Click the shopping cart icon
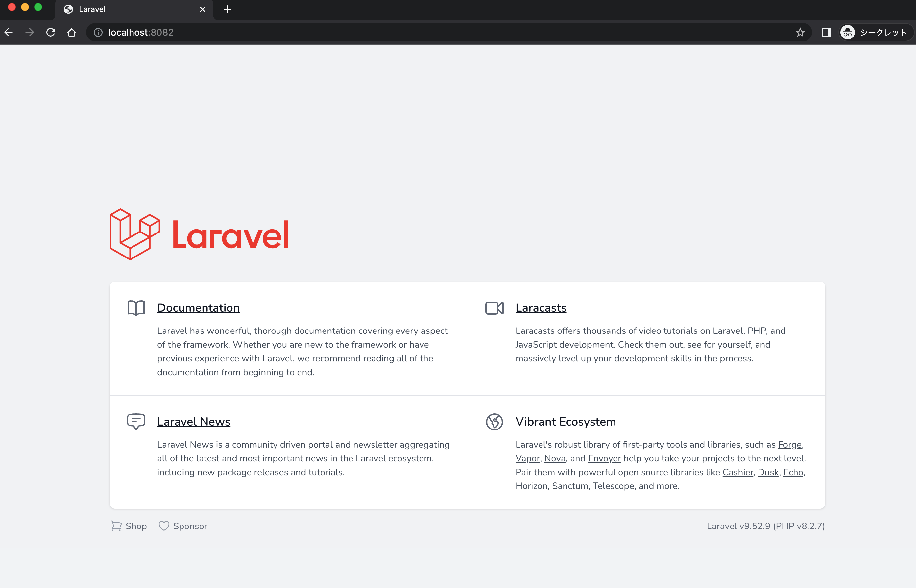The width and height of the screenshot is (916, 588). pos(116,526)
